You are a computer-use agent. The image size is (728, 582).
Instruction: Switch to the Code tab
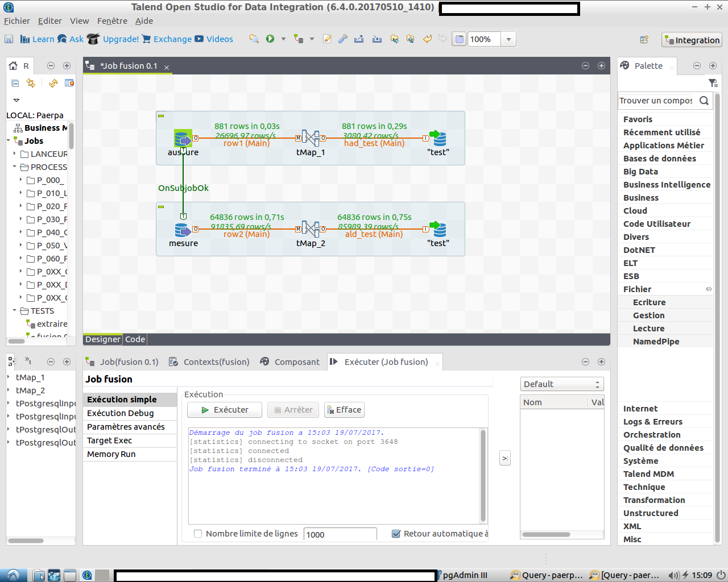click(x=135, y=339)
